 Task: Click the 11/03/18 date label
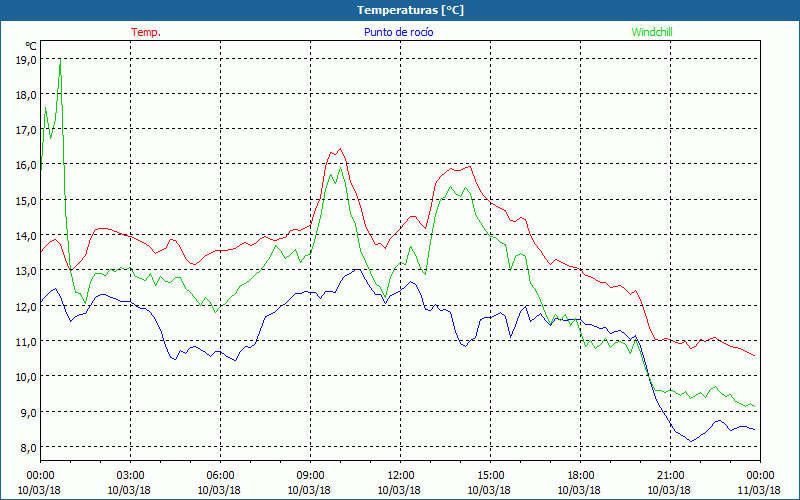pyautogui.click(x=759, y=490)
